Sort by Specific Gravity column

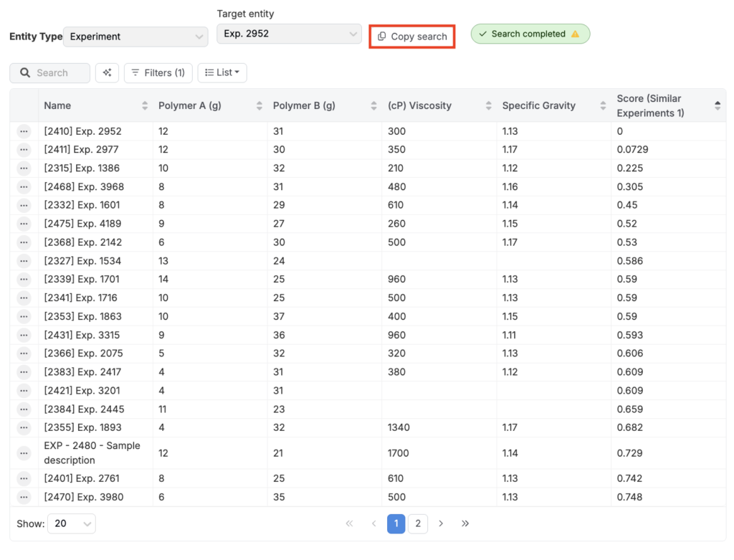[603, 105]
